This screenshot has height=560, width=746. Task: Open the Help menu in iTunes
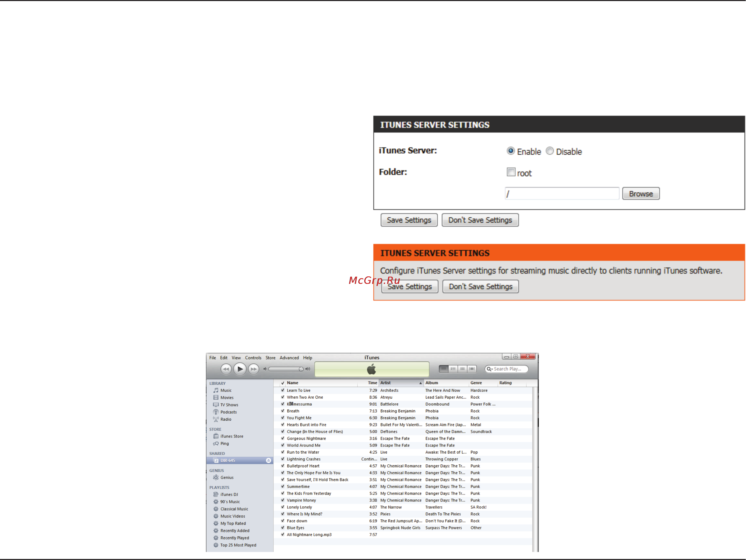[308, 358]
